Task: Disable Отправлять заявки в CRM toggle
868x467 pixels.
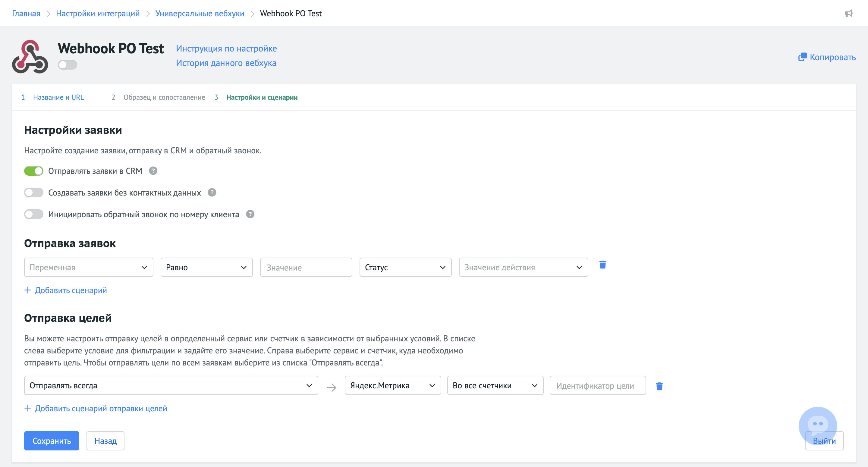Action: (34, 171)
